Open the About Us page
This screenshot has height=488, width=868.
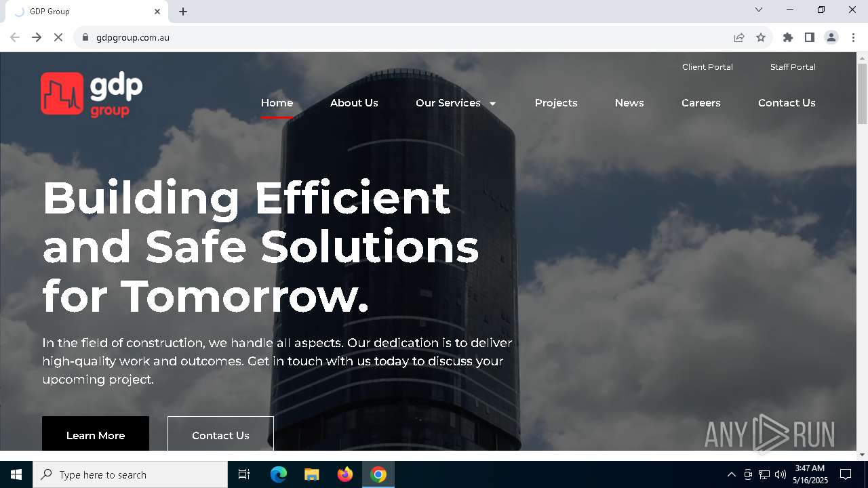point(354,103)
